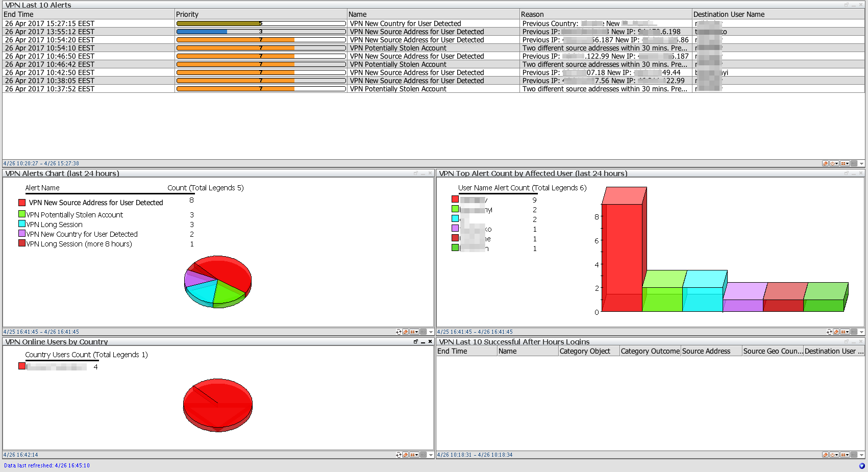Open power dropdown in After Hours Logins footer

coord(834,455)
